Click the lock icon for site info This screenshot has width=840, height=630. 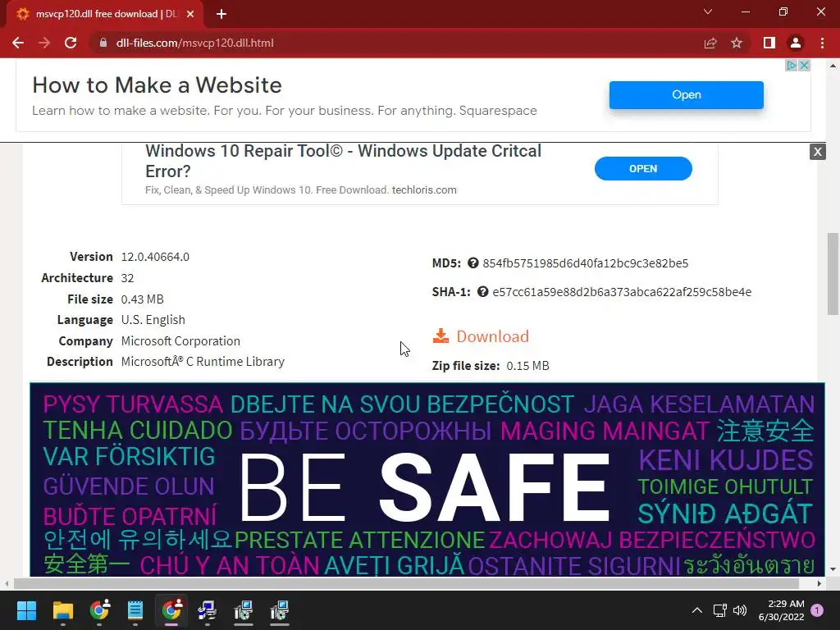(x=103, y=43)
